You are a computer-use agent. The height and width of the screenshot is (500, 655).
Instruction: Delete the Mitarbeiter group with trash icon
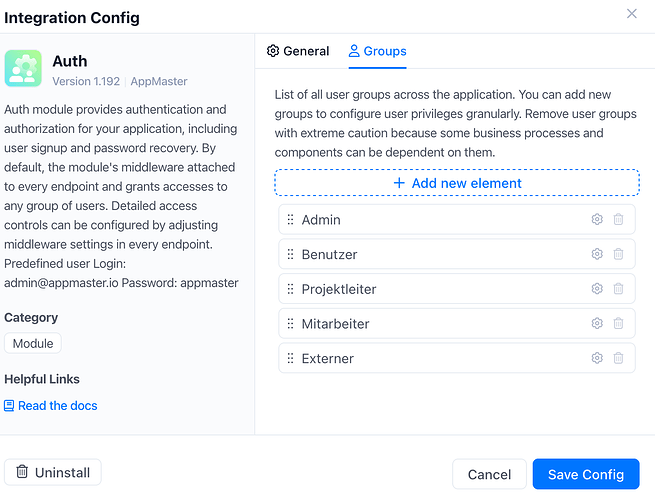(618, 323)
